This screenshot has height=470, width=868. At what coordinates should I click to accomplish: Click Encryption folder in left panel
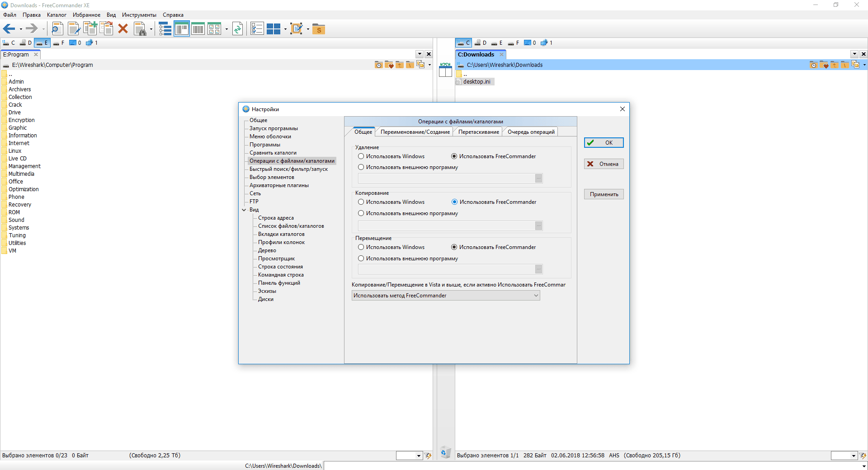point(21,120)
